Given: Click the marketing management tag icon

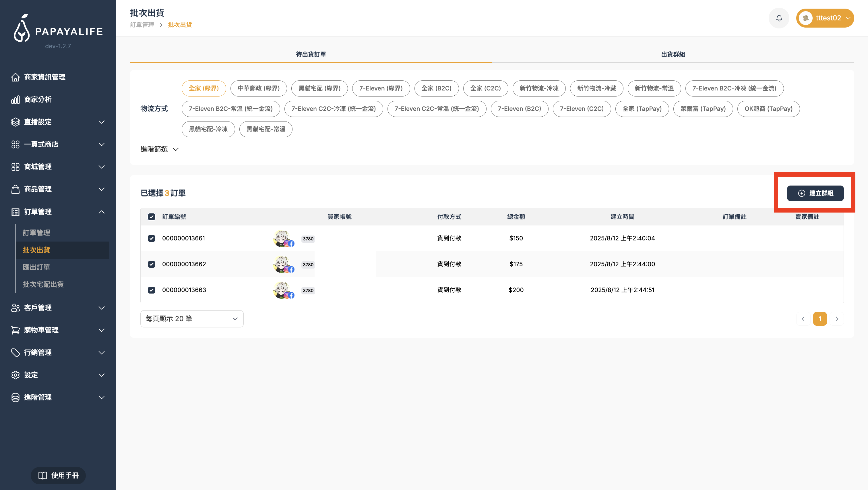Looking at the screenshot, I should [15, 352].
